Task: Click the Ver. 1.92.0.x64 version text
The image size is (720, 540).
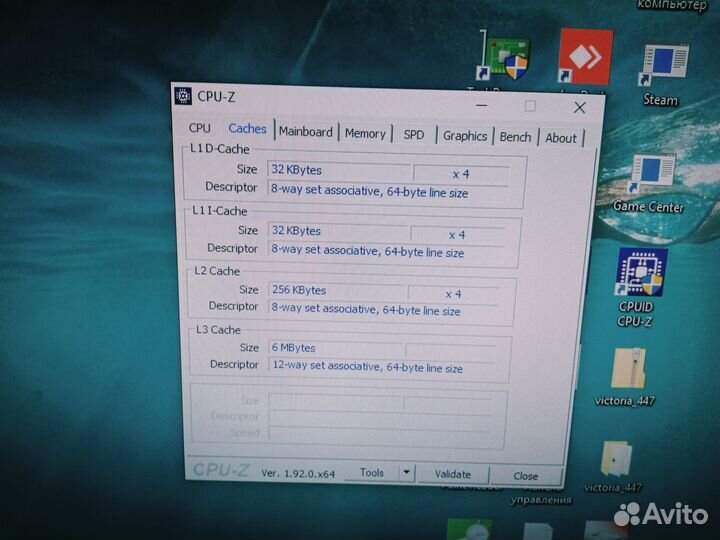Action: tap(298, 473)
